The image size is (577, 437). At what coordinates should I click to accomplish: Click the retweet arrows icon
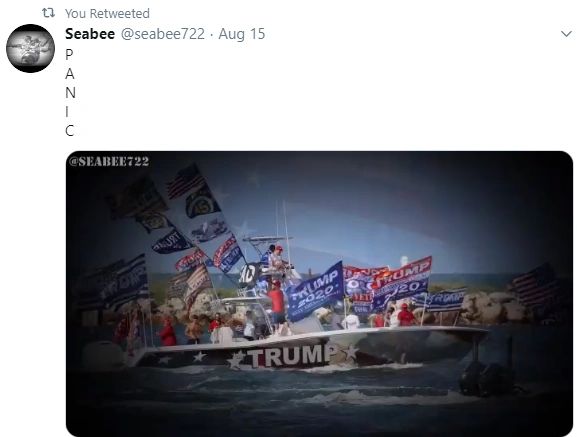(x=48, y=13)
